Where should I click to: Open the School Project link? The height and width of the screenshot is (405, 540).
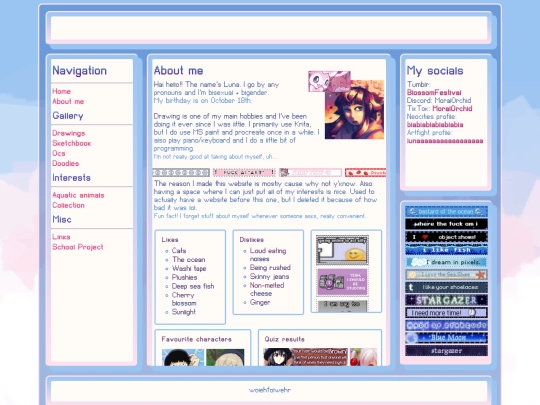click(x=78, y=247)
